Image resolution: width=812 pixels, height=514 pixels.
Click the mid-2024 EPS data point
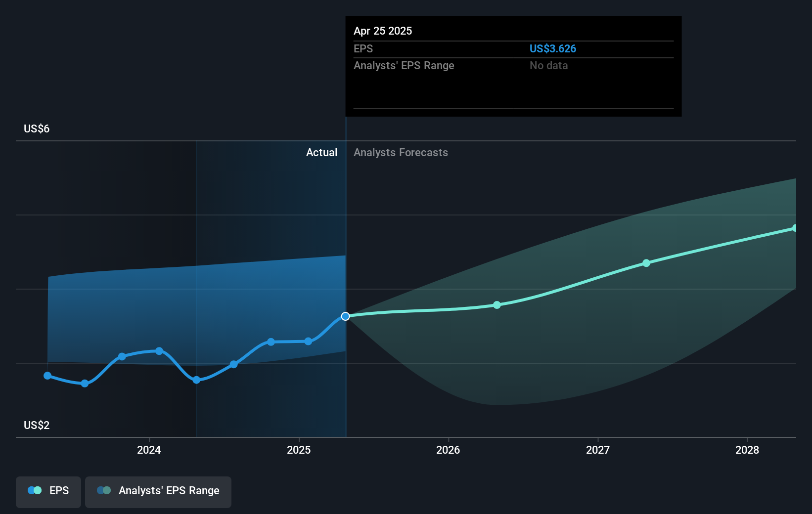click(x=234, y=364)
